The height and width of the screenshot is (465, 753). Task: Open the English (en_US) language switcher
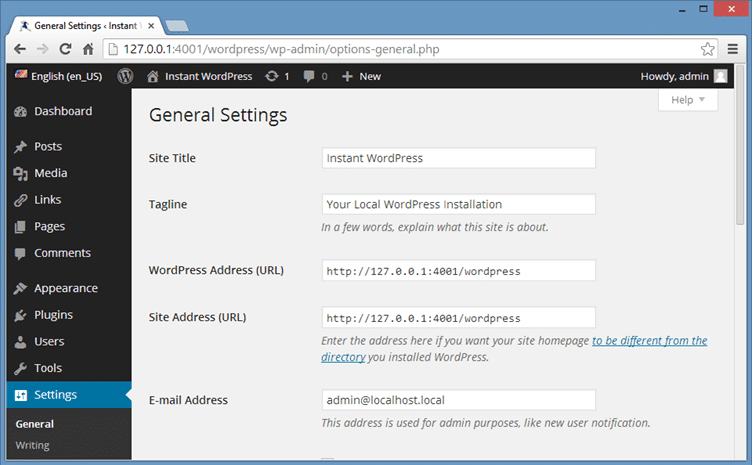pyautogui.click(x=58, y=76)
